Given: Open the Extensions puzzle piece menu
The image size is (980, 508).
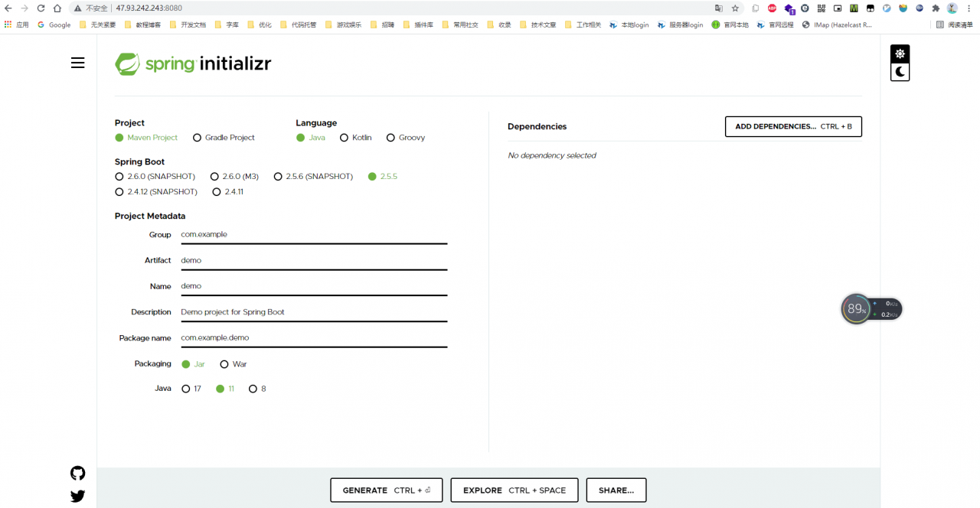Looking at the screenshot, I should 936,8.
